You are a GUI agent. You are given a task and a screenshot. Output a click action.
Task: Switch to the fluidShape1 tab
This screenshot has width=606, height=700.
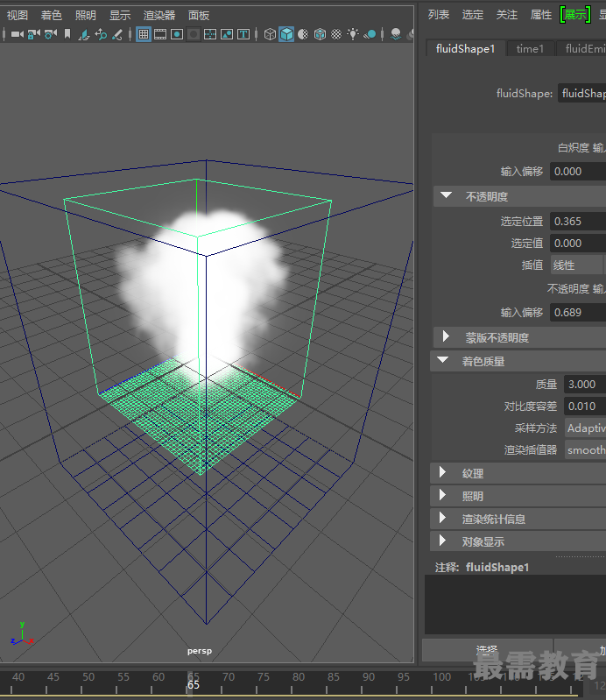coord(465,49)
